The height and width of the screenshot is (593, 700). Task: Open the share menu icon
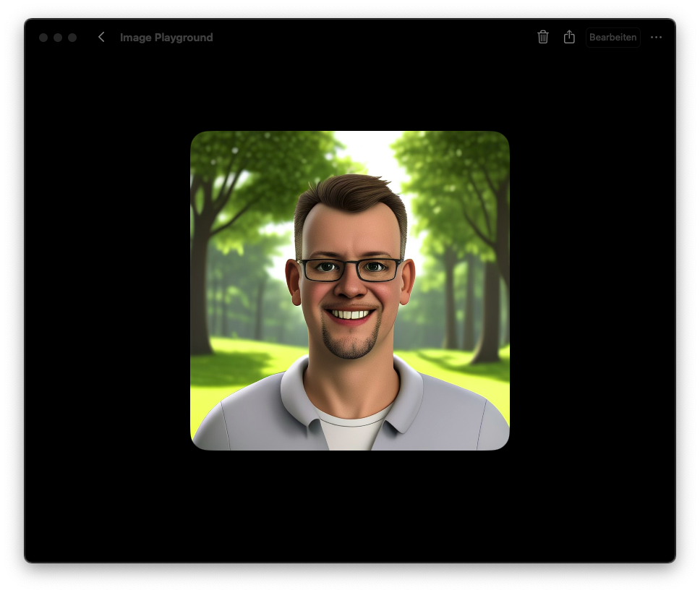click(x=569, y=37)
